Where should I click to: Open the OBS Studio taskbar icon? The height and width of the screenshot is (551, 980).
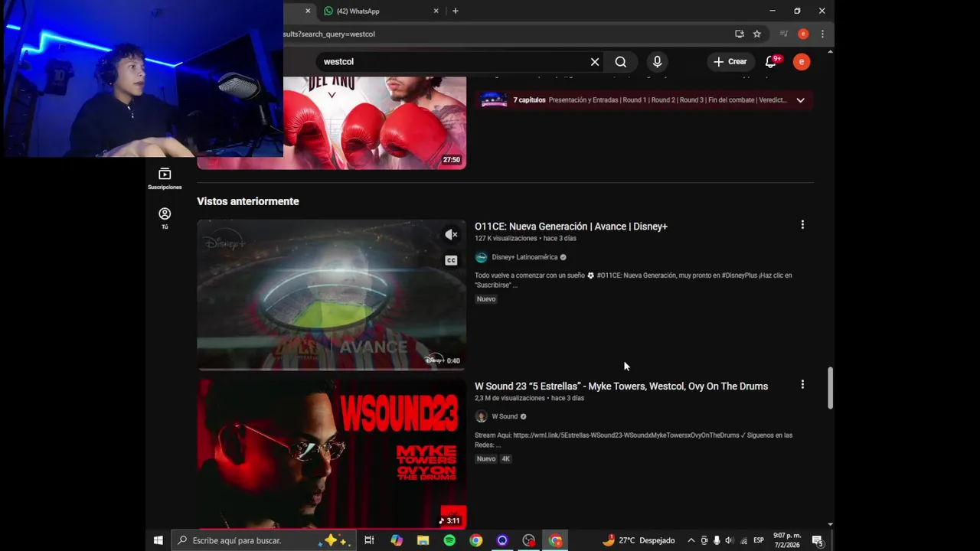(529, 540)
